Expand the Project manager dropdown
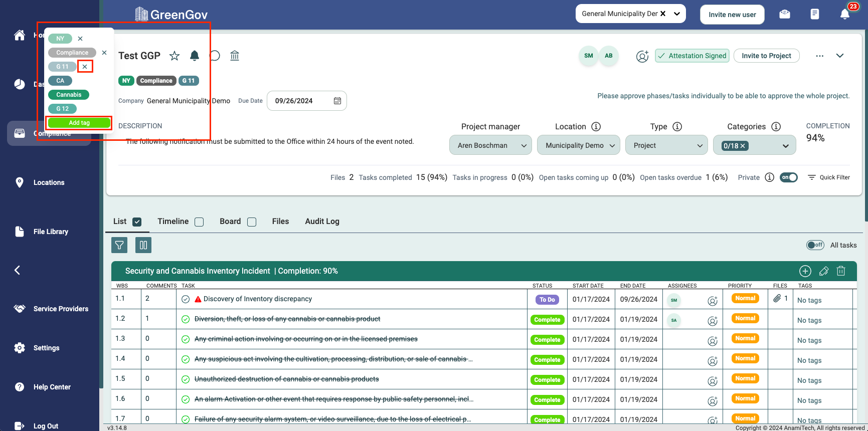Image resolution: width=868 pixels, height=431 pixels. pos(490,145)
